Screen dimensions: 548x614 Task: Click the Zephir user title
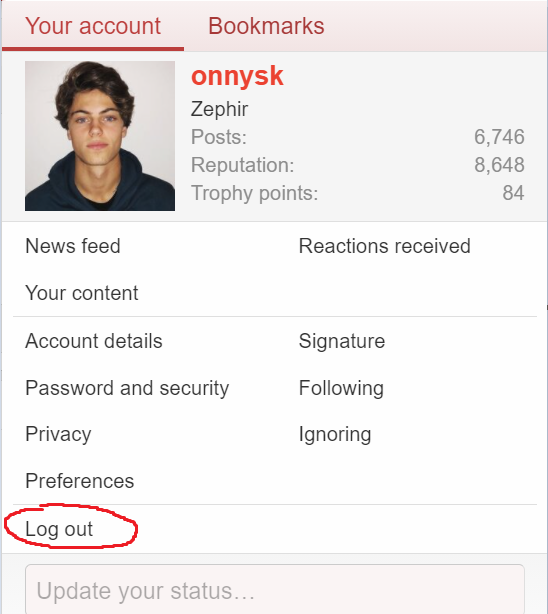(219, 109)
